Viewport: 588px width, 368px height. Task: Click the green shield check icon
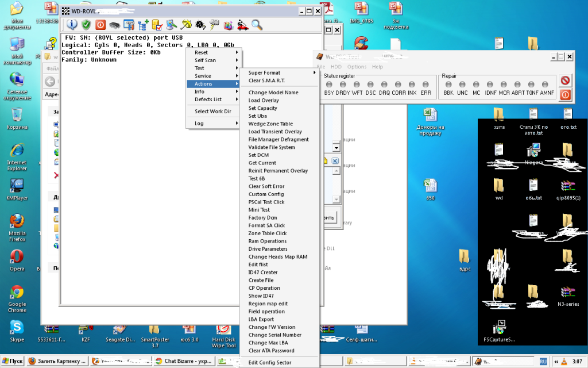(x=86, y=25)
